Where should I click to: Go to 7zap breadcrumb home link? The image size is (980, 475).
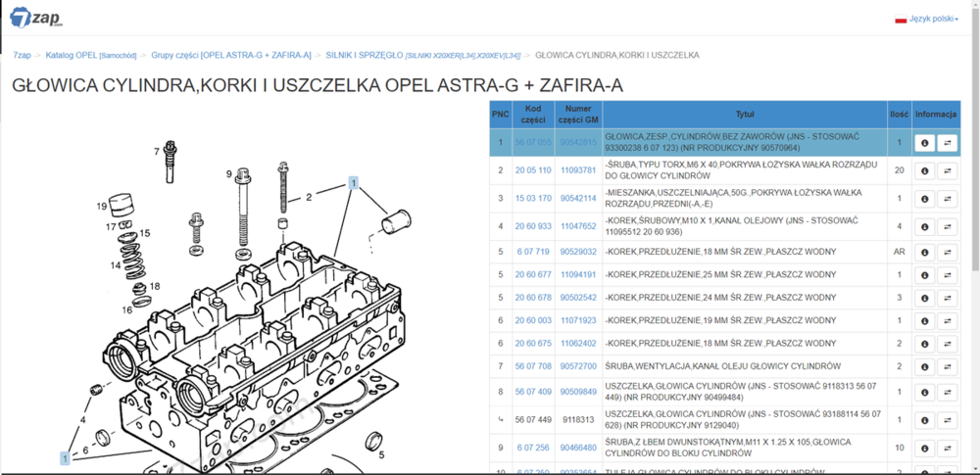(x=22, y=56)
